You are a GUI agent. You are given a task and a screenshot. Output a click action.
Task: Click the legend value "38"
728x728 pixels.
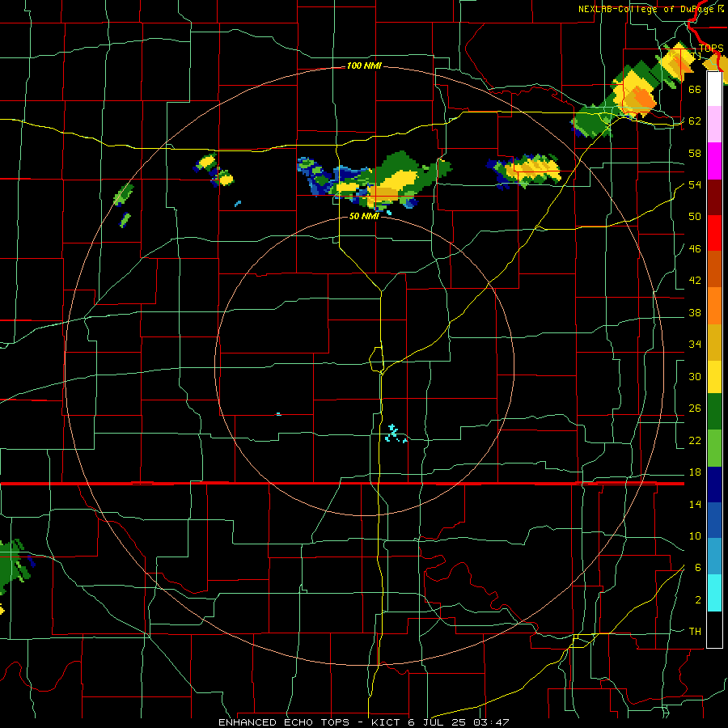pos(695,312)
